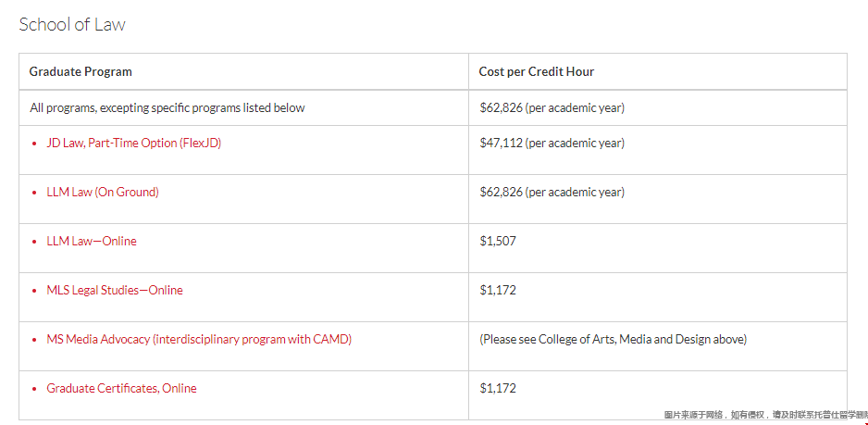Click the Chinese watermark text at bottom right
The image size is (868, 425).
pos(765,415)
